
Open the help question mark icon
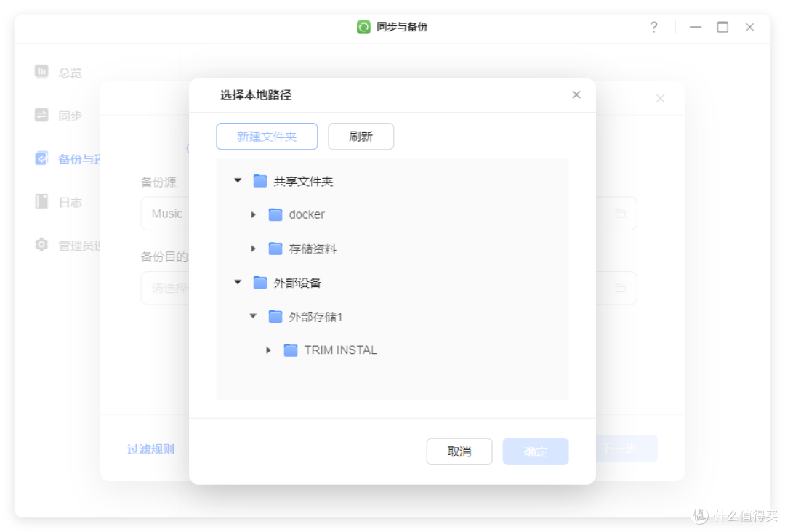point(653,27)
